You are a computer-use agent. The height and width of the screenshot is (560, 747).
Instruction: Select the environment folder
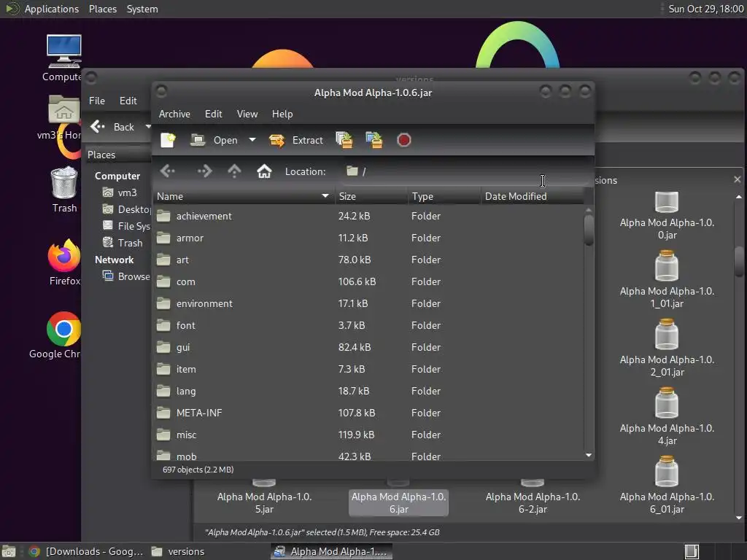[368, 304]
